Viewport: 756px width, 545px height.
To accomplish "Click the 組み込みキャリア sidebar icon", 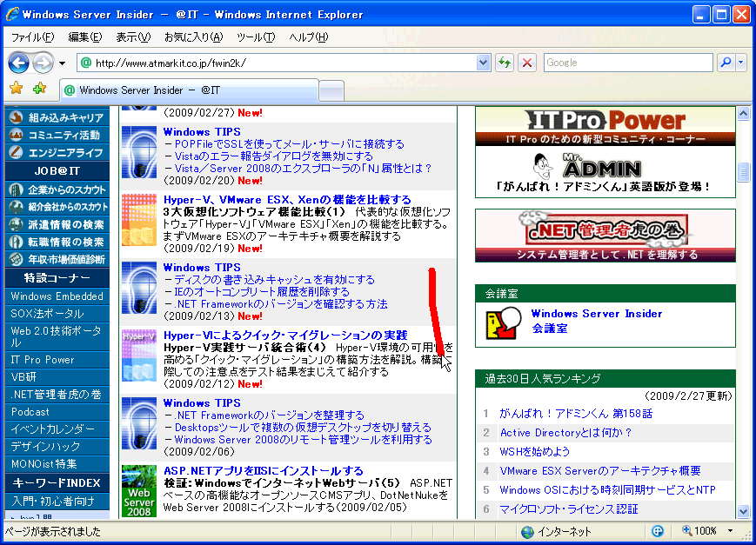I will [17, 117].
